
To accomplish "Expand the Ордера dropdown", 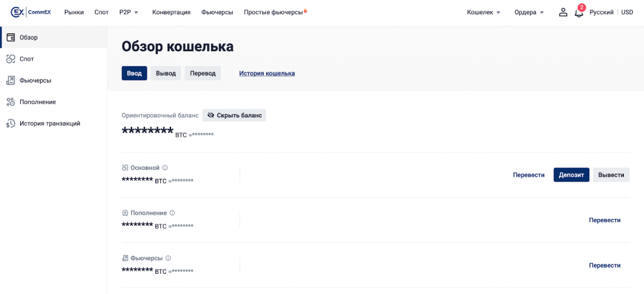I will tap(529, 12).
